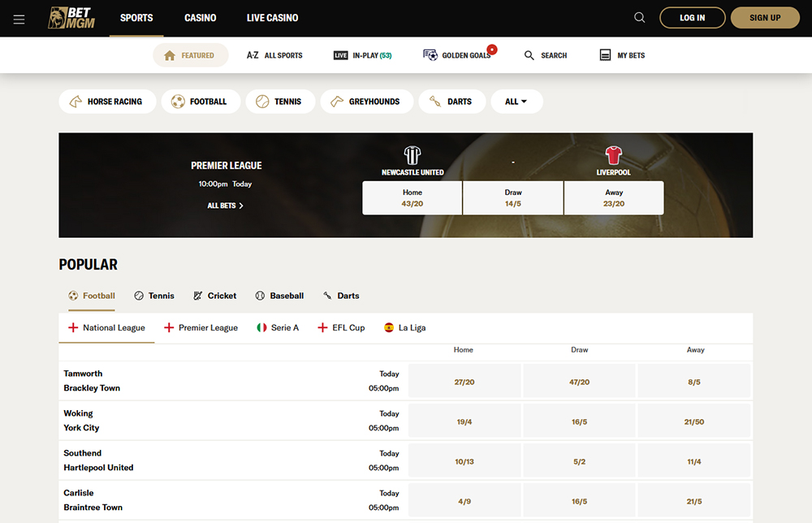Select the Greyhounds sport chip
The height and width of the screenshot is (523, 812).
(x=365, y=102)
